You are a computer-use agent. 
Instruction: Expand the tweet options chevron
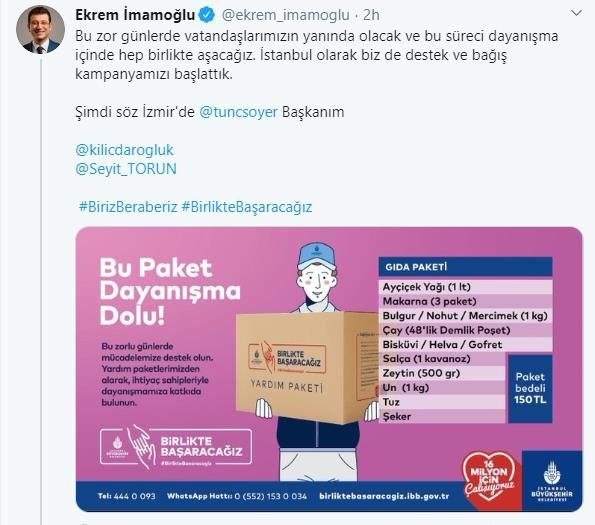click(x=576, y=14)
